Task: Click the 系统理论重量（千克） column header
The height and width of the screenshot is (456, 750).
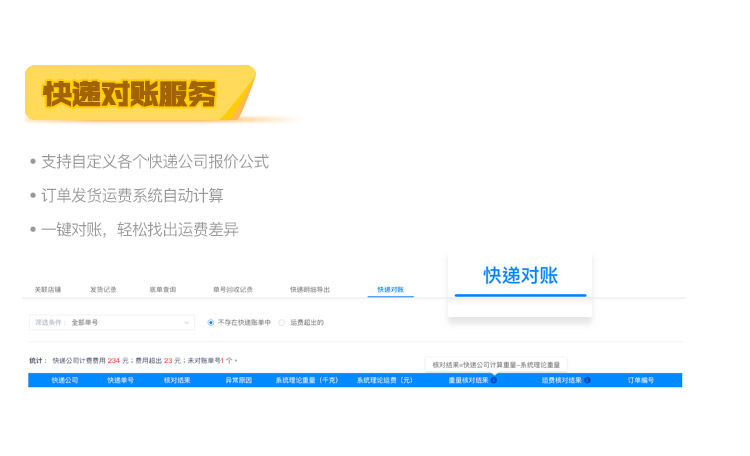Action: pyautogui.click(x=307, y=380)
